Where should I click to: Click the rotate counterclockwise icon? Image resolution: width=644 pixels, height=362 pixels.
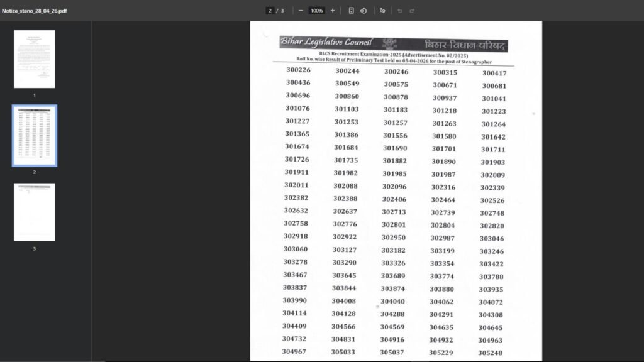[x=364, y=11]
